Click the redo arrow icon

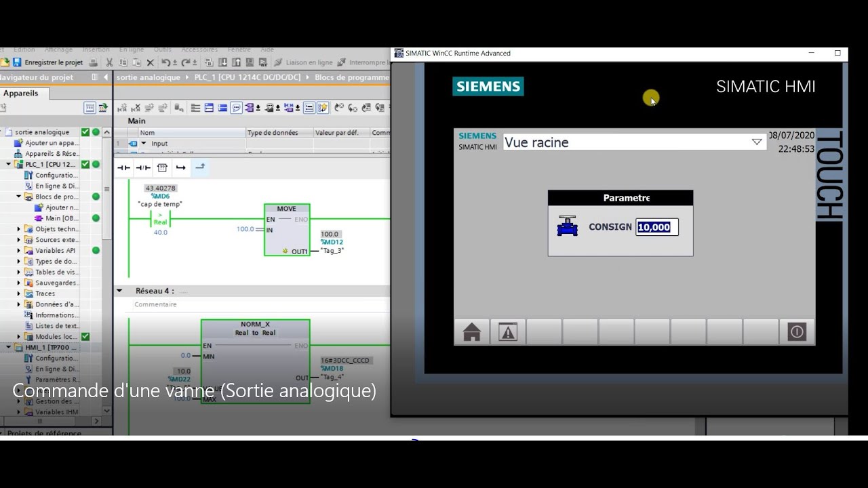186,62
